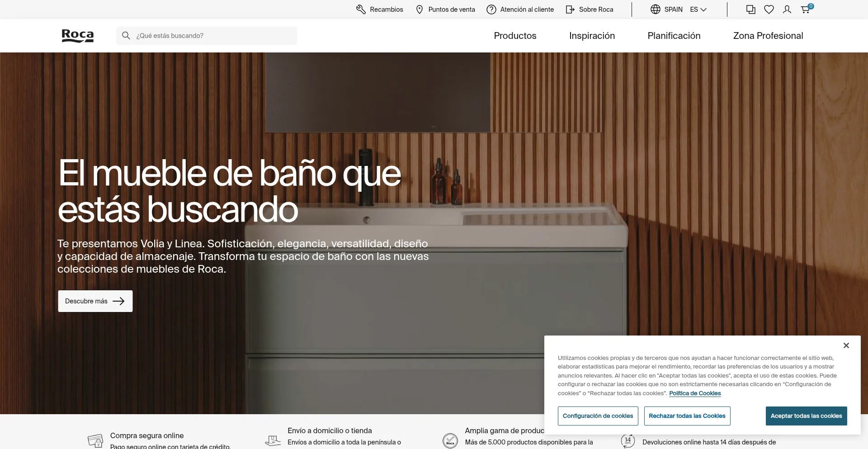The image size is (868, 449).
Task: Open the Zona Profesional menu
Action: pos(768,36)
